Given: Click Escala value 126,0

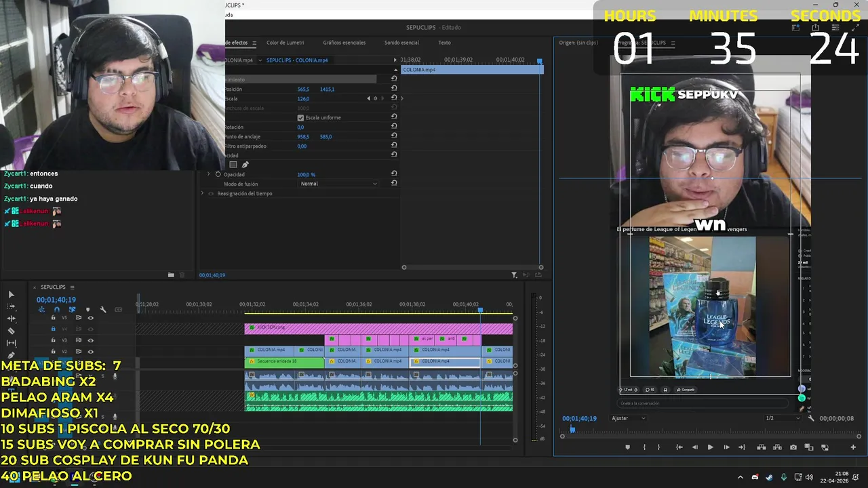Looking at the screenshot, I should pyautogui.click(x=303, y=98).
